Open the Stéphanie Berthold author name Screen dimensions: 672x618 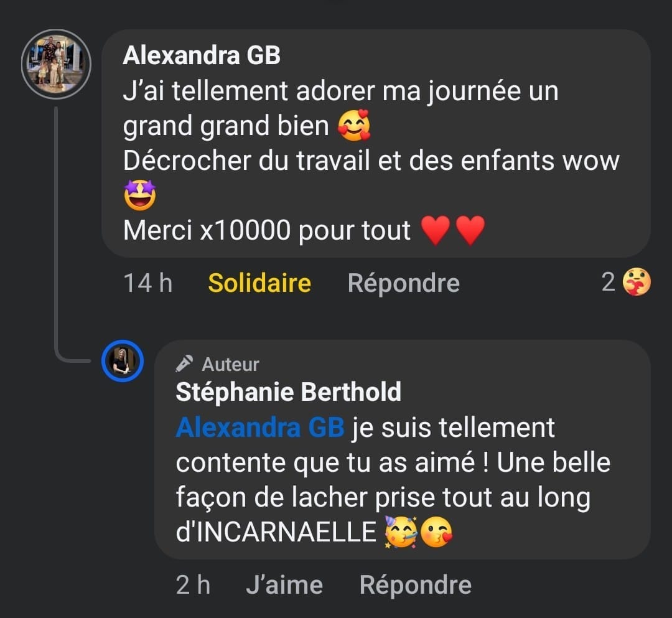[x=288, y=392]
